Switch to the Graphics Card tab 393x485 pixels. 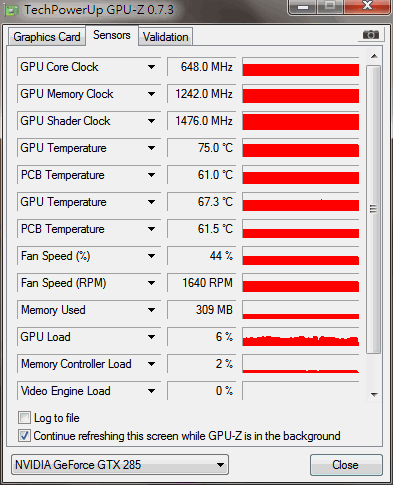(x=47, y=37)
